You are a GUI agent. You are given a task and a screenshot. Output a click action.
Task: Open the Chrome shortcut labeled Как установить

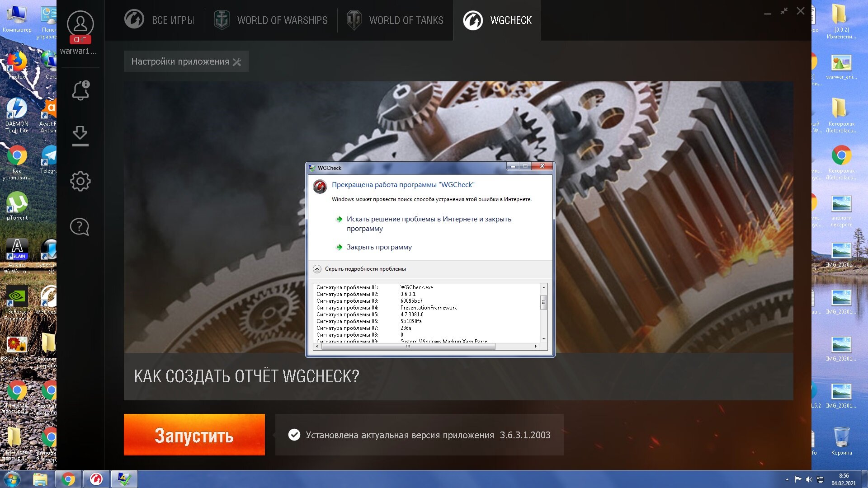17,163
